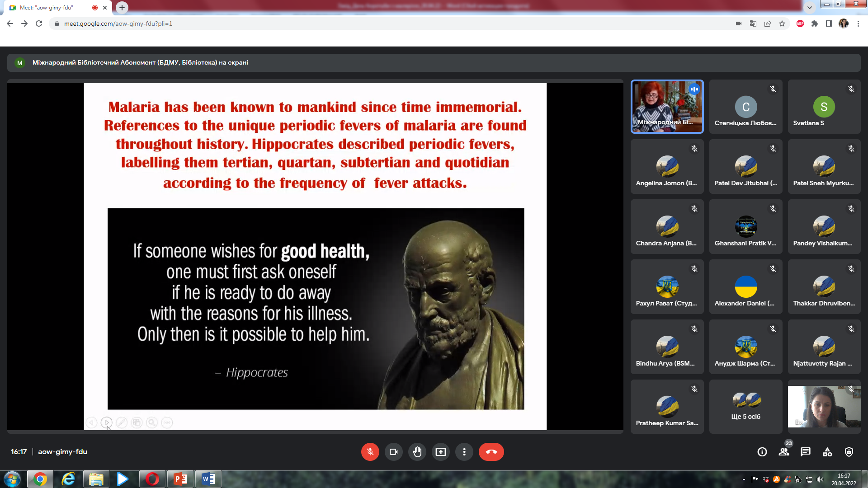The height and width of the screenshot is (488, 868).
Task: Click the Svetlana S participant tile
Action: (x=824, y=107)
